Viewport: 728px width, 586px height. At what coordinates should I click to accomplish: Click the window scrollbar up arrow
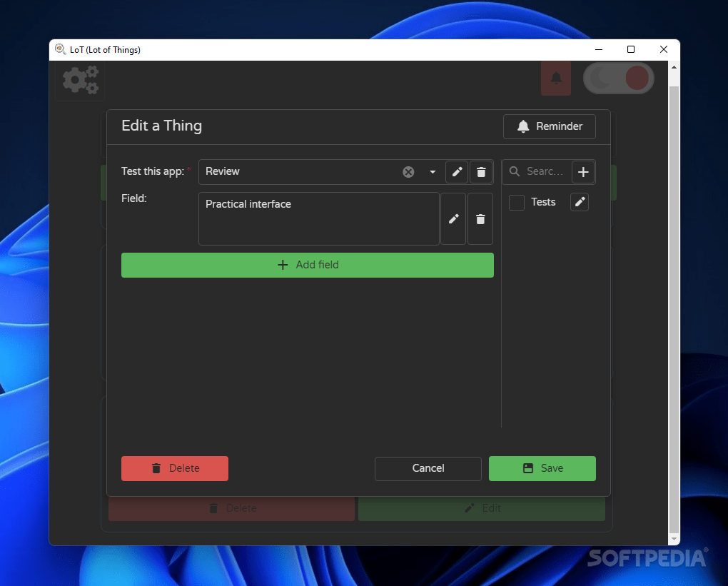pyautogui.click(x=674, y=67)
